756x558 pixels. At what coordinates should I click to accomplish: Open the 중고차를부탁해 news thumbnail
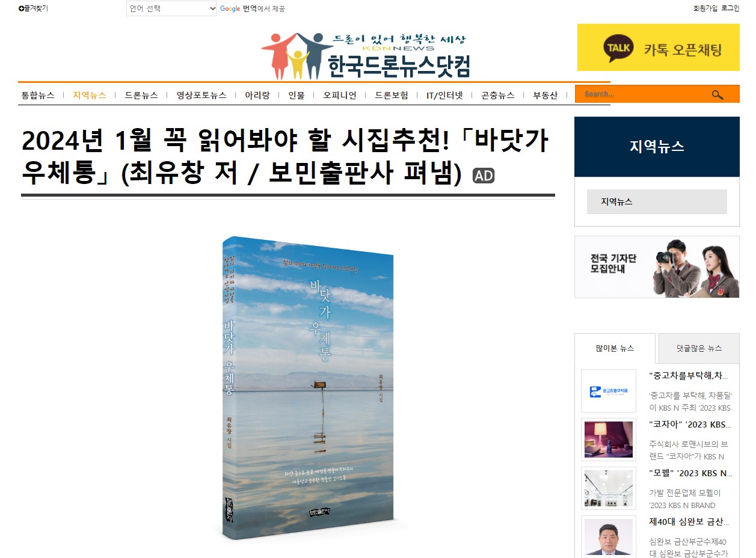coord(609,391)
